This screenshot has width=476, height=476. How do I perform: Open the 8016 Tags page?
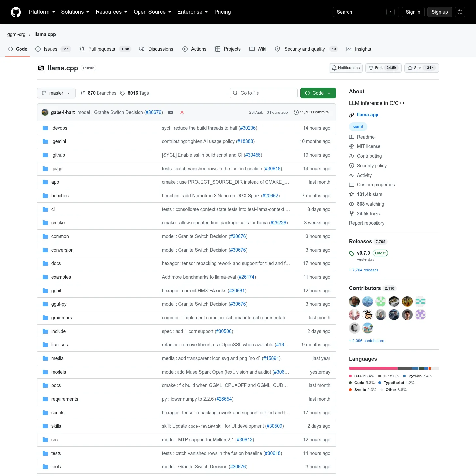[x=134, y=93]
